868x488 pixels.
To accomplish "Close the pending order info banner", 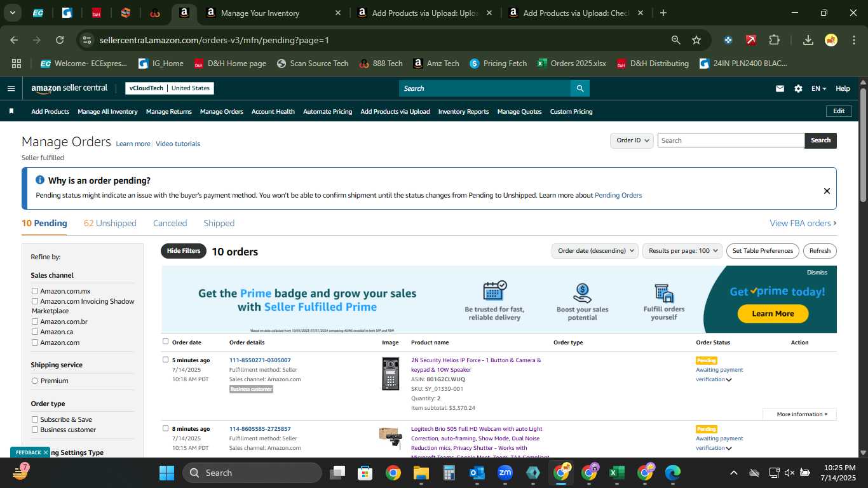I will (827, 191).
